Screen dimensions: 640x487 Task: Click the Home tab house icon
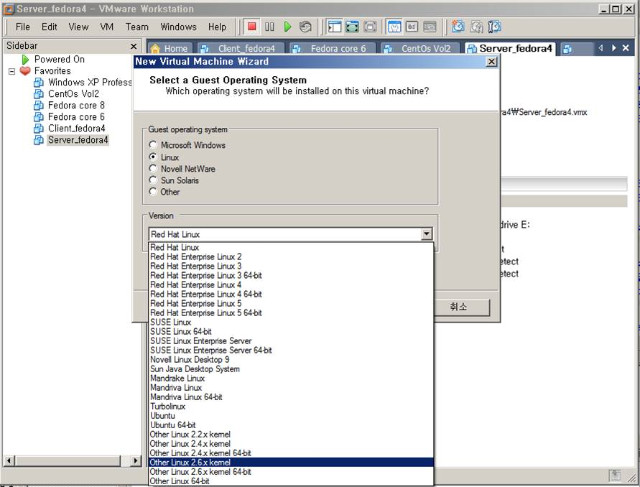tap(155, 49)
